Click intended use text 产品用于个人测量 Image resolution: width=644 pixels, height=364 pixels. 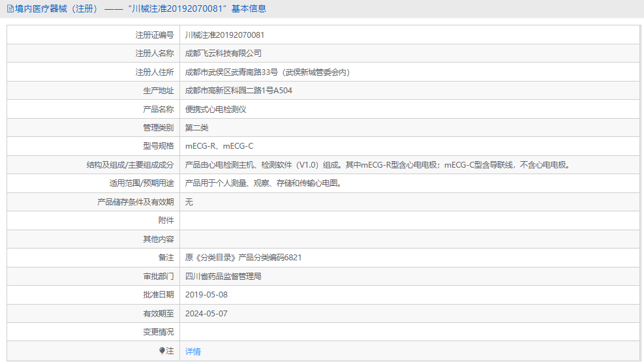(264, 183)
